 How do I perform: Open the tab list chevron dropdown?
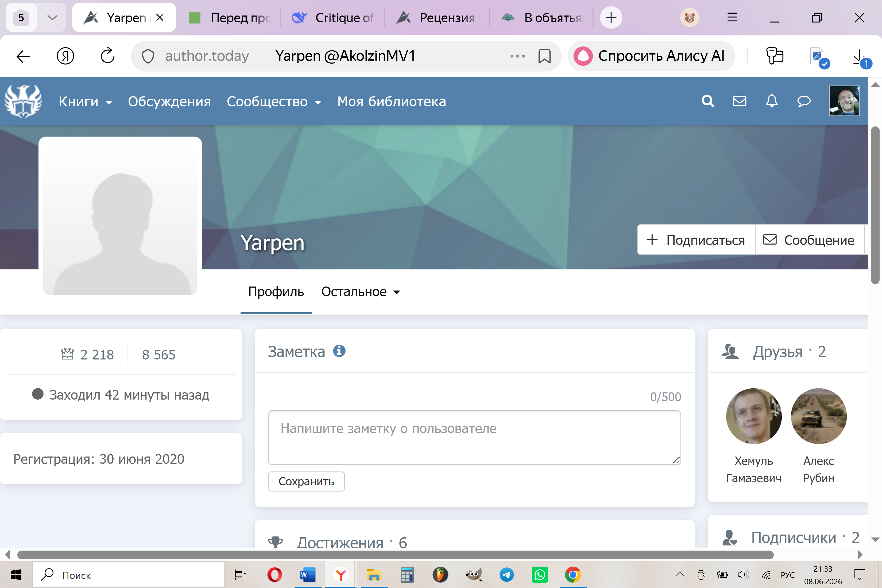click(x=52, y=18)
